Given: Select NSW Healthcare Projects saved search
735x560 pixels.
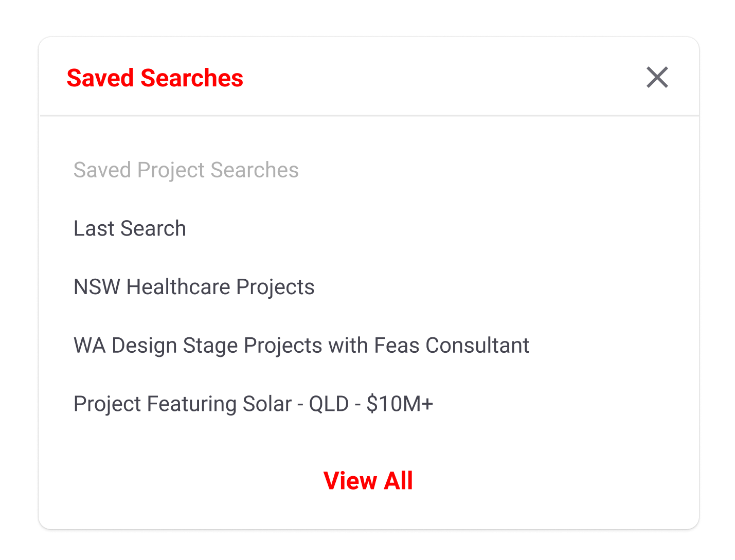Looking at the screenshot, I should tap(194, 287).
